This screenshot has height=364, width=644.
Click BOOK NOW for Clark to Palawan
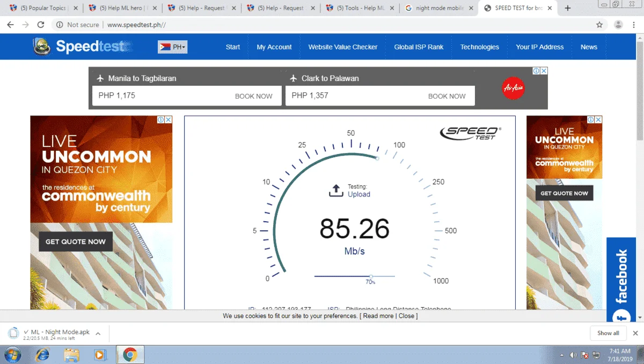[447, 96]
